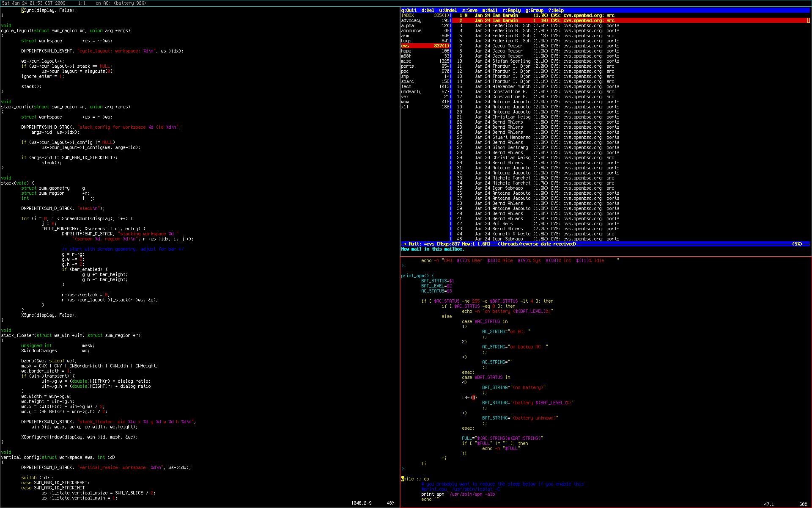Place cursor on cycle_layout function name
The width and height of the screenshot is (812, 508).
click(x=16, y=30)
